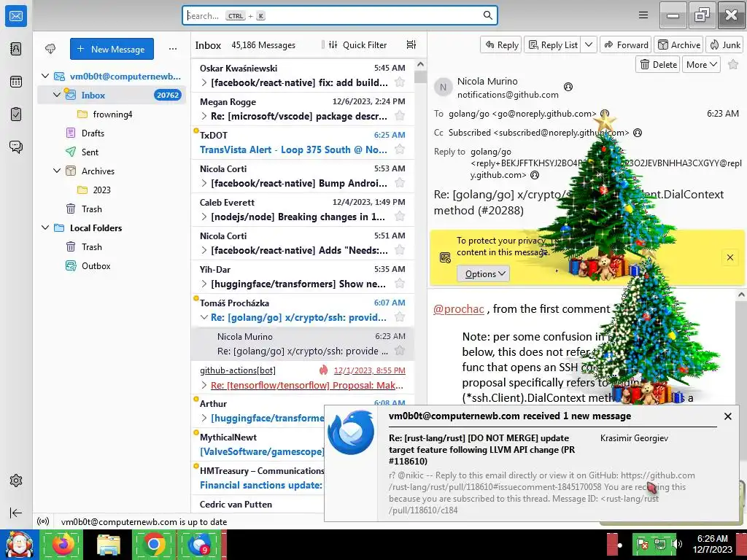Open the Mail space icon
Viewport: 747px width, 560px height.
pos(16,16)
